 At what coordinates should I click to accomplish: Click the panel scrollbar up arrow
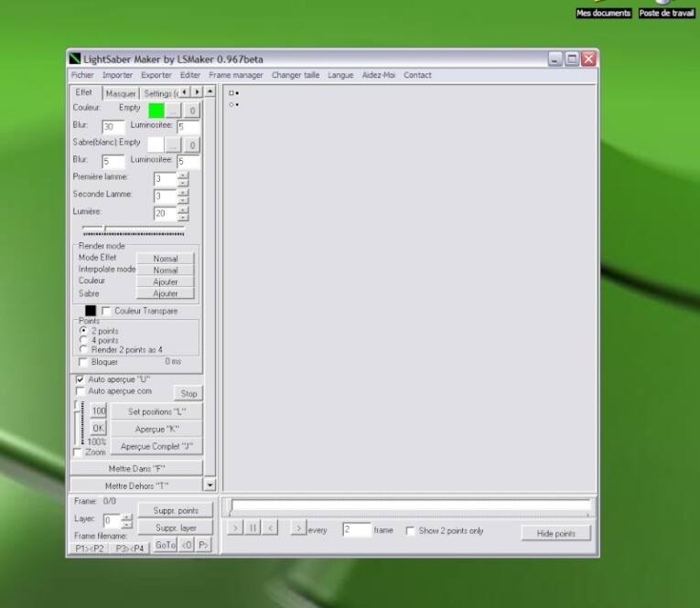tap(210, 91)
